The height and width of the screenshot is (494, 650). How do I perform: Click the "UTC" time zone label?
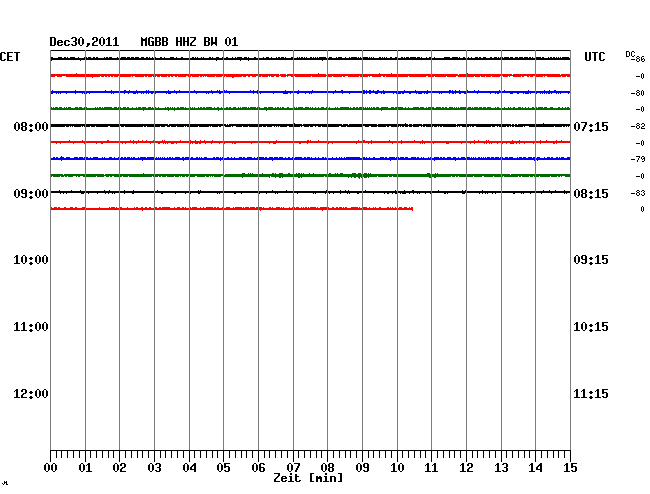tap(594, 57)
